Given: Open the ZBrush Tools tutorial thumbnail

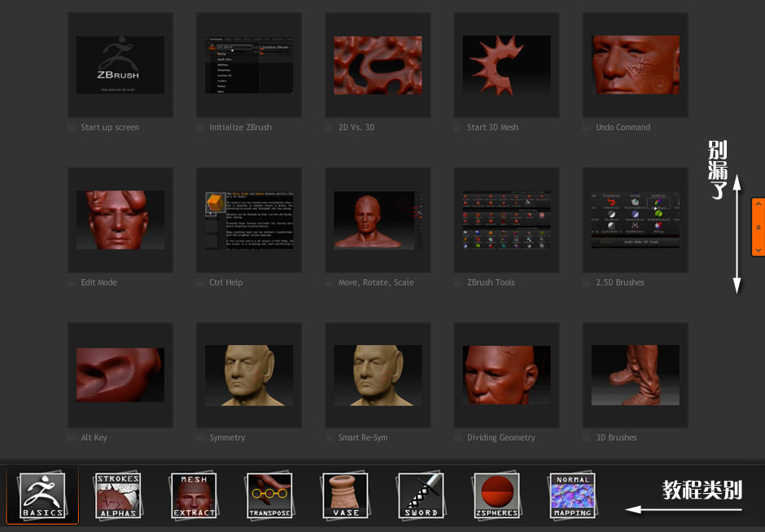Looking at the screenshot, I should coord(506,220).
